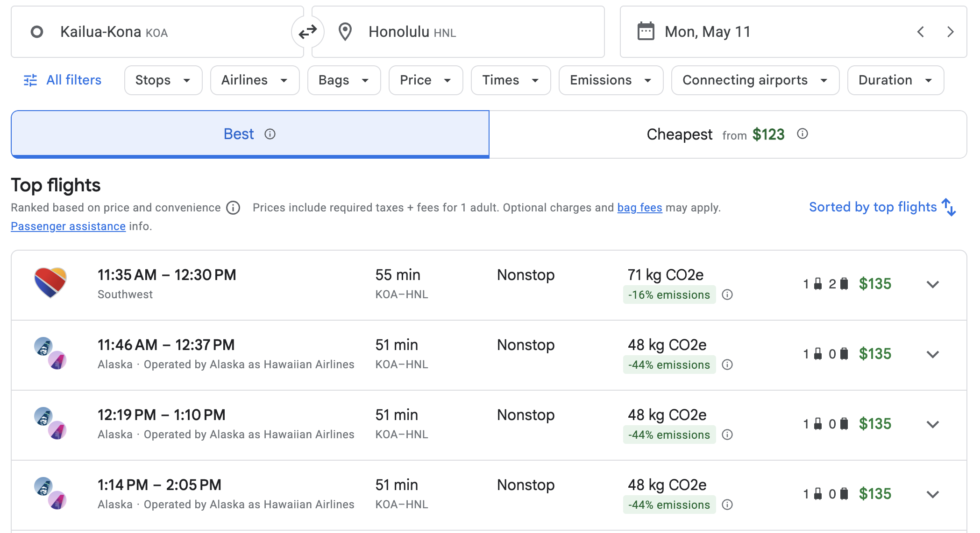Open the Duration filter dropdown
Screen dimensions: 980x533
pyautogui.click(x=895, y=80)
